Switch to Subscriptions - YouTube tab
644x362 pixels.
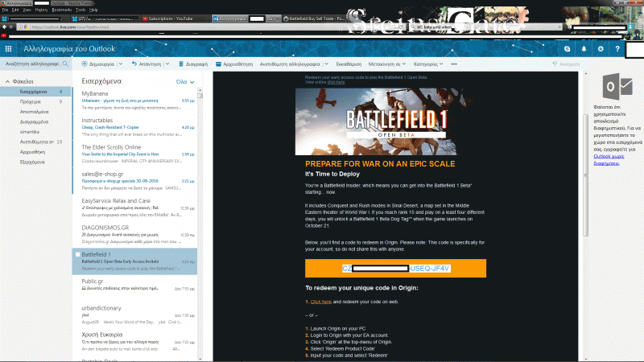pos(175,19)
